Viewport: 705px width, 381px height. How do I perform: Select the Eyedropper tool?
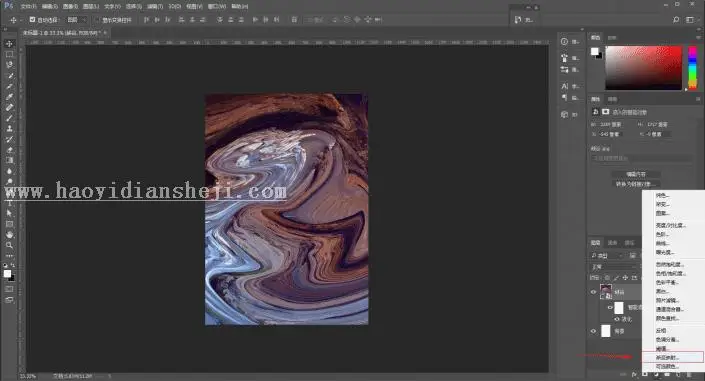pyautogui.click(x=9, y=97)
